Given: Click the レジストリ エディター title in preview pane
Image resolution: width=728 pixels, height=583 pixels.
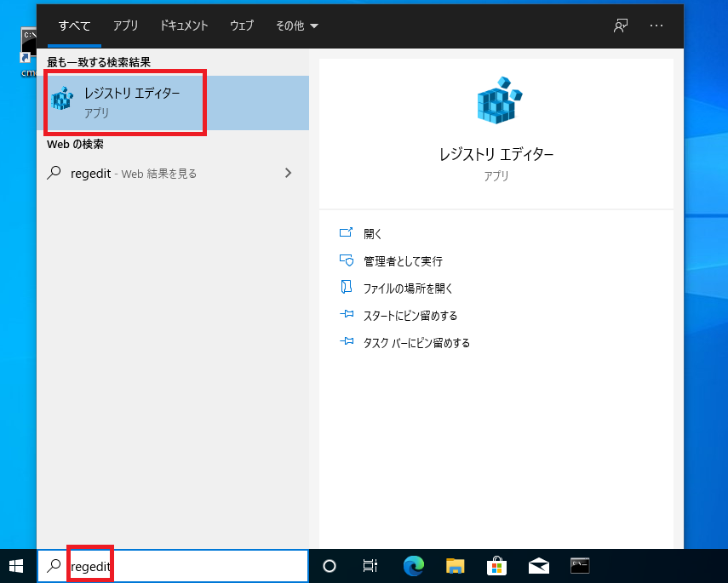Looking at the screenshot, I should pyautogui.click(x=496, y=154).
